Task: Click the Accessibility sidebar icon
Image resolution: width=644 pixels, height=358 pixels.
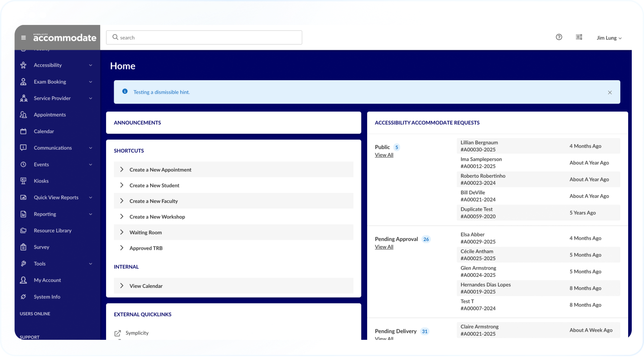Action: tap(24, 65)
